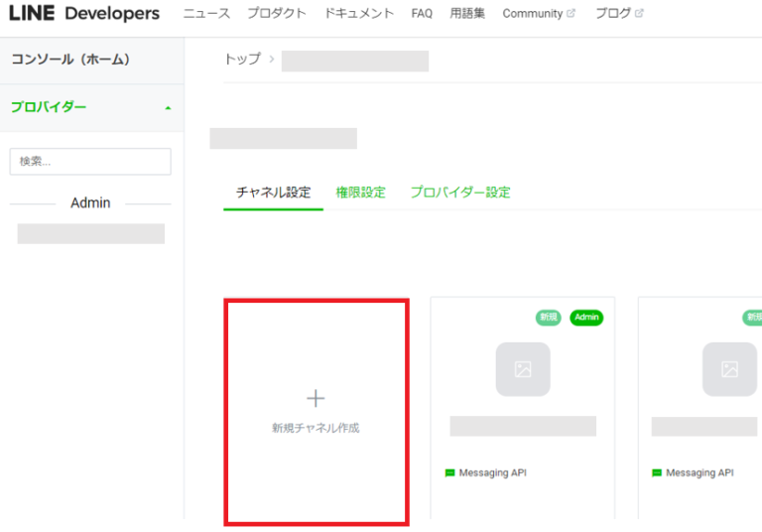This screenshot has width=762, height=532.
Task: Click the Messaging API icon on first card
Action: pos(449,473)
